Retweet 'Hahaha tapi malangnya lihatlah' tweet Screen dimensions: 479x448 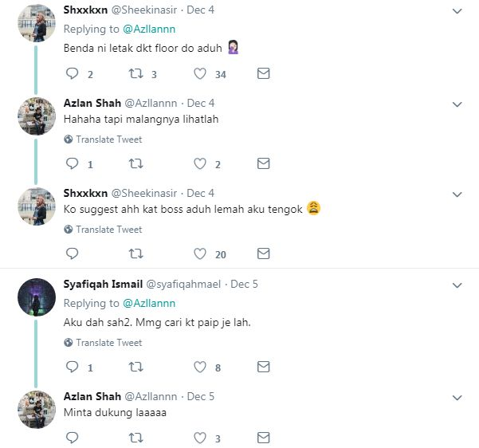(135, 164)
